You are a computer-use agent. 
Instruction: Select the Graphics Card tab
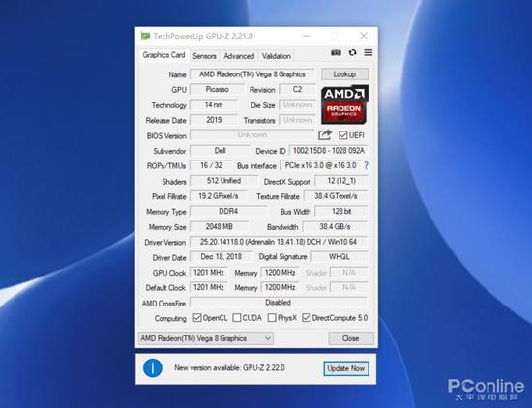pyautogui.click(x=163, y=55)
